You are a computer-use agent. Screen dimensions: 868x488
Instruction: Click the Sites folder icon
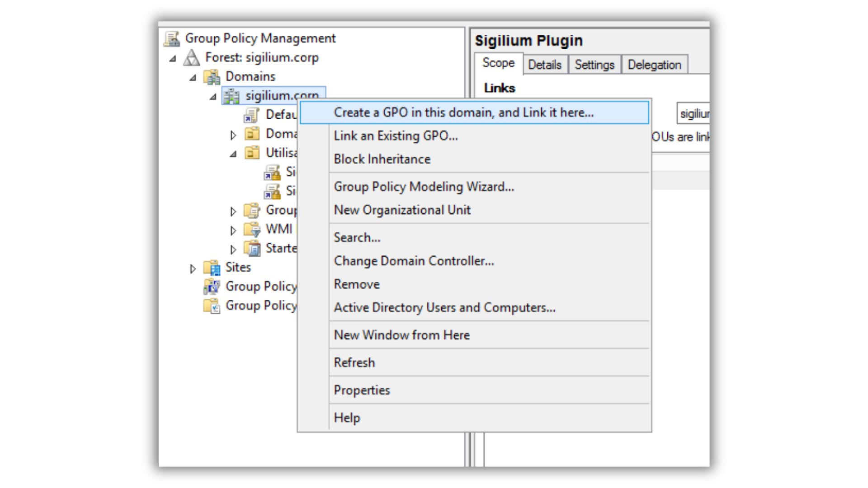212,267
